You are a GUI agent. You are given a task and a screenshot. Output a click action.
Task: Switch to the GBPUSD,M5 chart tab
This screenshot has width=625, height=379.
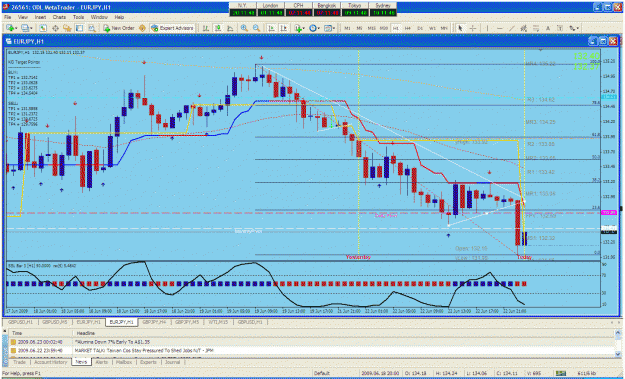coord(55,322)
